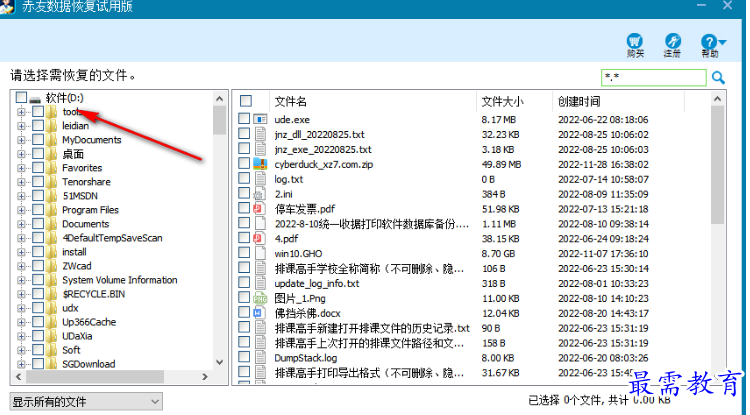
Task: Sort by the 文件名 column header
Action: (x=290, y=101)
